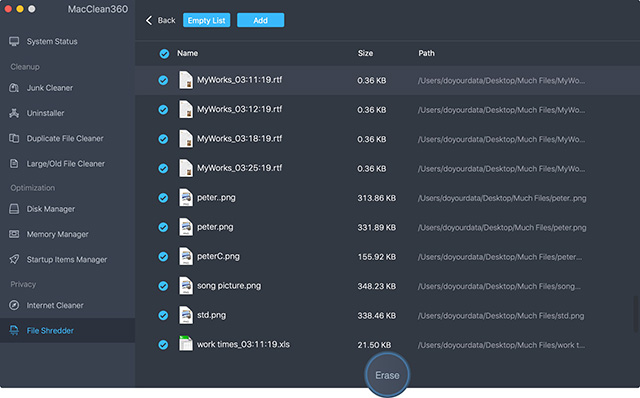Image resolution: width=640 pixels, height=398 pixels.
Task: Open System Status via its monitor icon
Action: point(14,41)
